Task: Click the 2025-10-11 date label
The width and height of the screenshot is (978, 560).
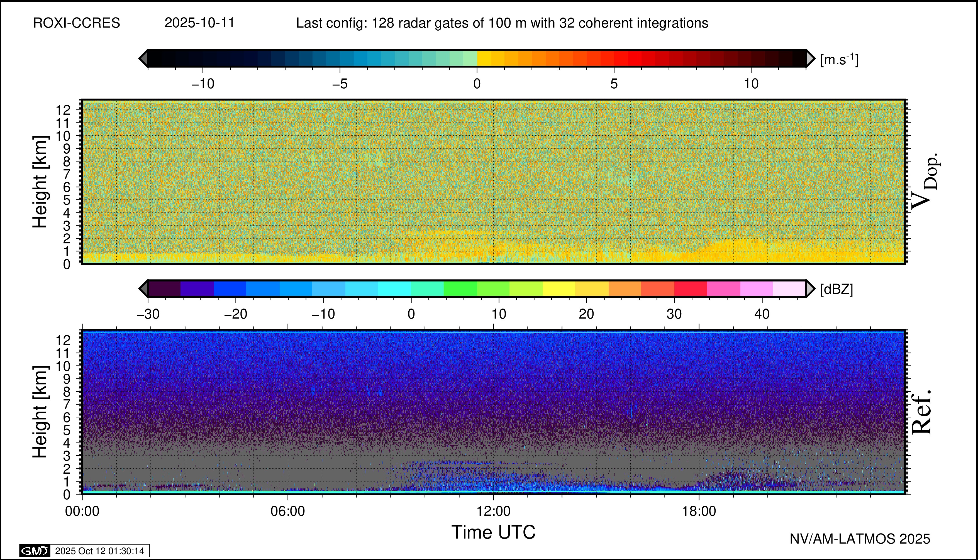Action: [x=199, y=23]
